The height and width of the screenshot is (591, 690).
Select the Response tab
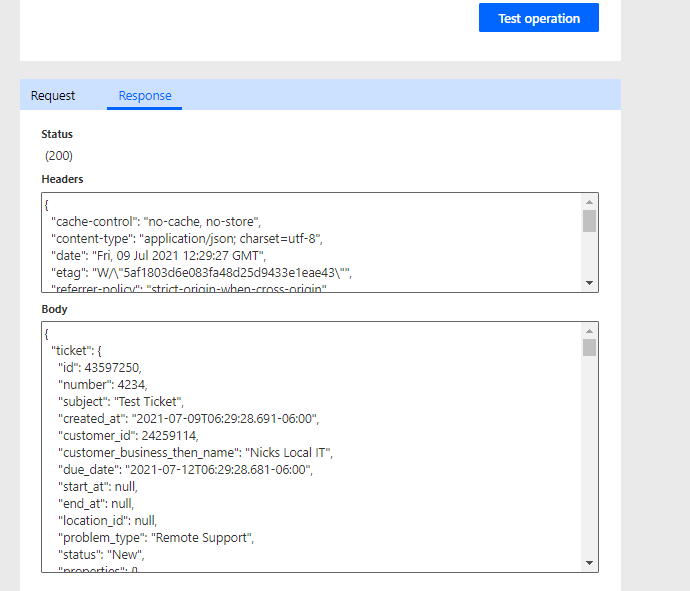point(145,96)
